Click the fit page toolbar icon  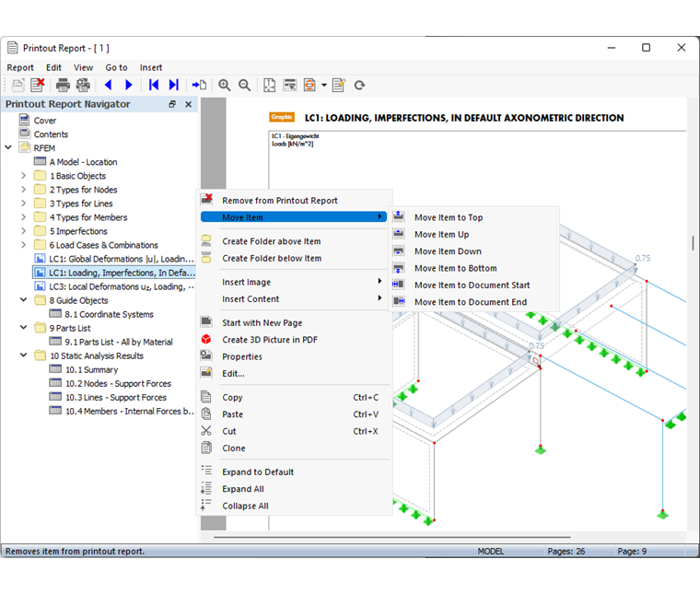tap(269, 85)
